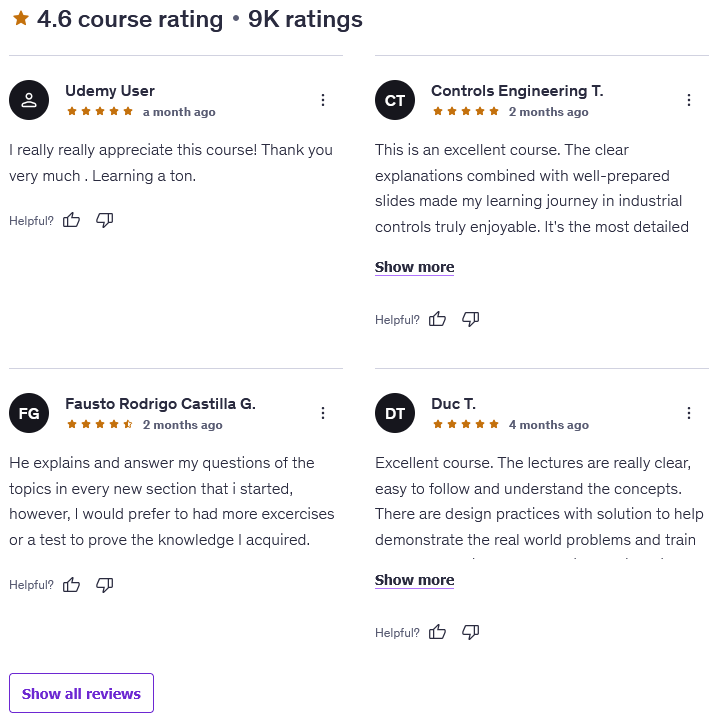Expand Duc T. review with Show more
Screen dimensions: 724x724
414,580
